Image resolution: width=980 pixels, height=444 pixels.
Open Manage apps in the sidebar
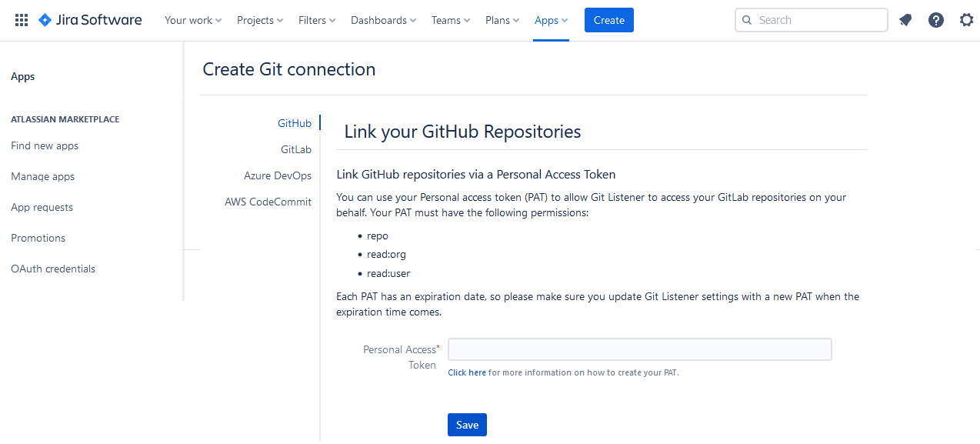(x=43, y=176)
